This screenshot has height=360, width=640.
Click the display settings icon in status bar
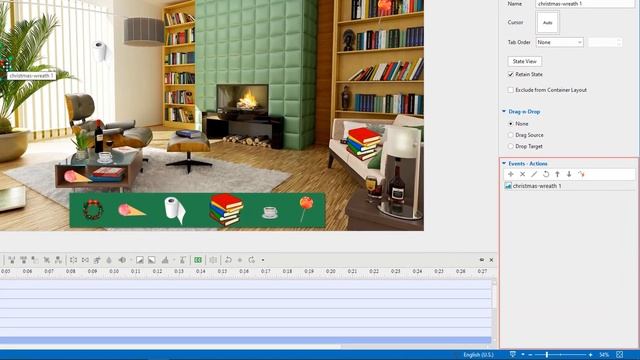point(513,354)
